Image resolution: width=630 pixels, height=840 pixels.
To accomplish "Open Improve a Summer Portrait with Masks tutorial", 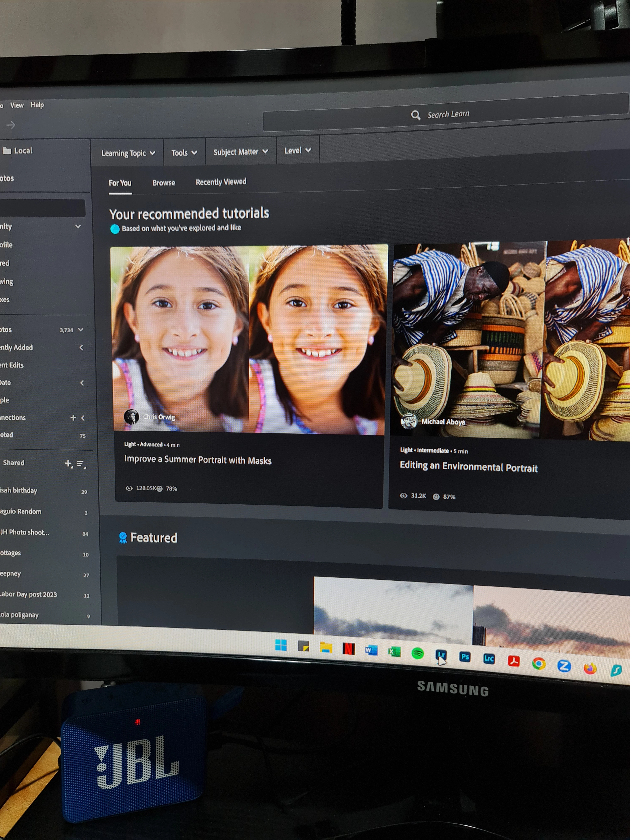I will point(197,460).
